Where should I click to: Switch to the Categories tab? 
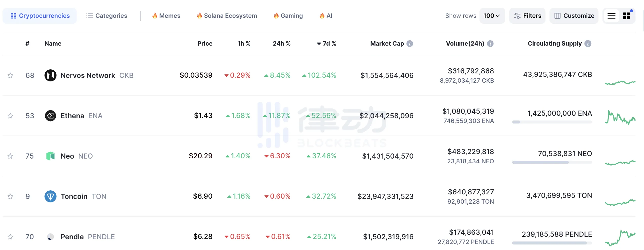click(107, 16)
